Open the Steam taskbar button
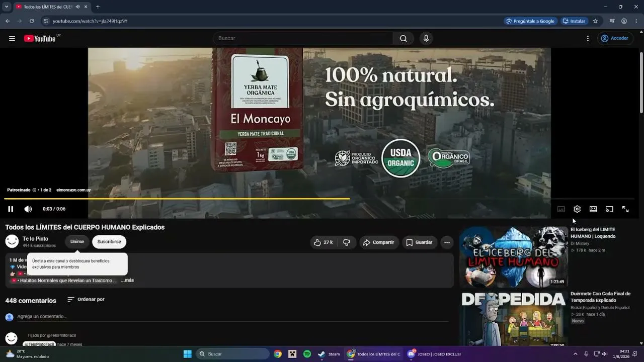644x362 pixels. (329, 354)
